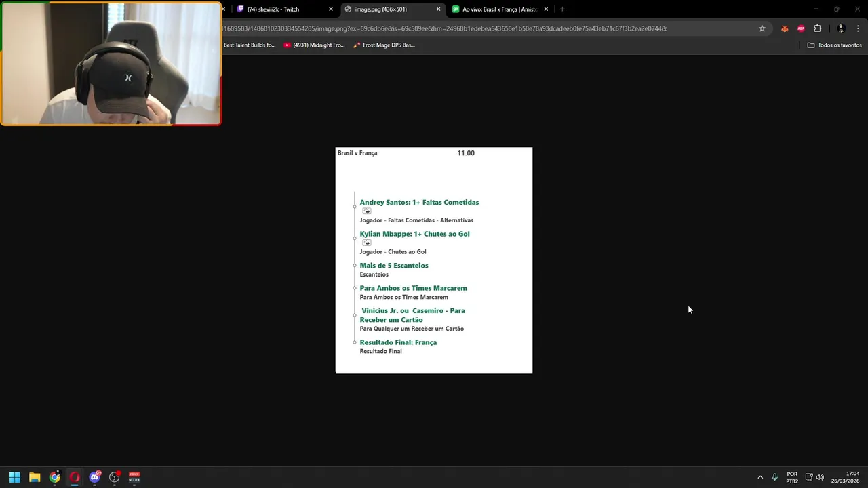Click the Kylian Mbappe substitution icon

coord(367,243)
